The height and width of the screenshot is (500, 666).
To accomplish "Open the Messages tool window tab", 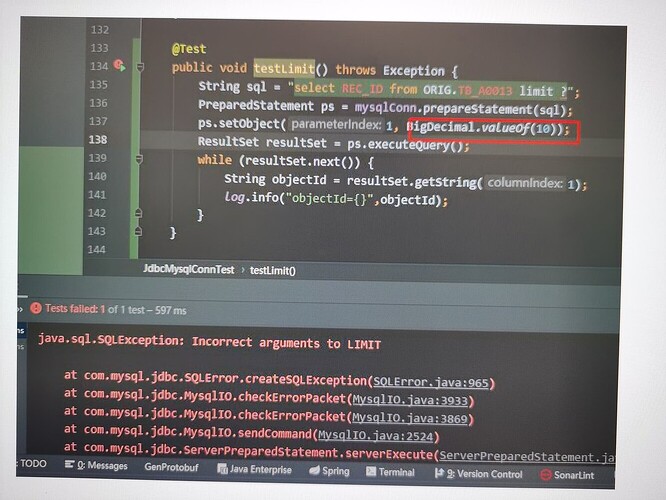I will [x=96, y=466].
